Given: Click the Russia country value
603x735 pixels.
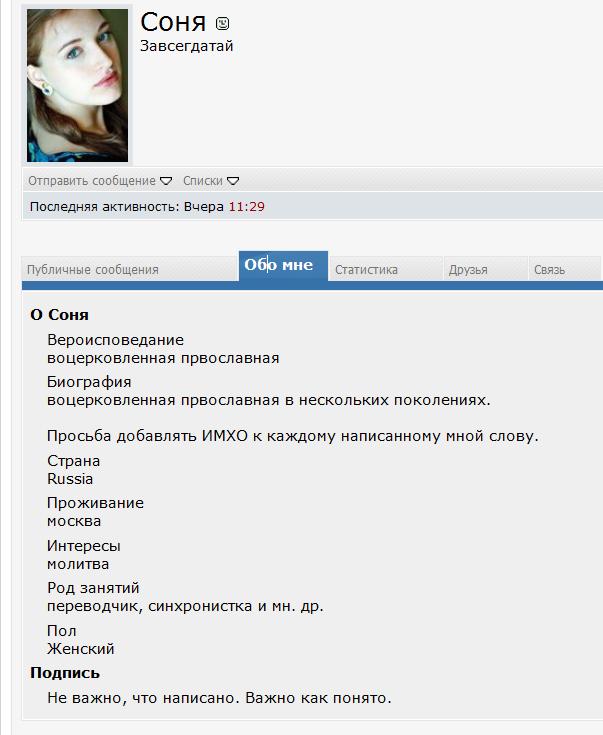Looking at the screenshot, I should coord(70,479).
